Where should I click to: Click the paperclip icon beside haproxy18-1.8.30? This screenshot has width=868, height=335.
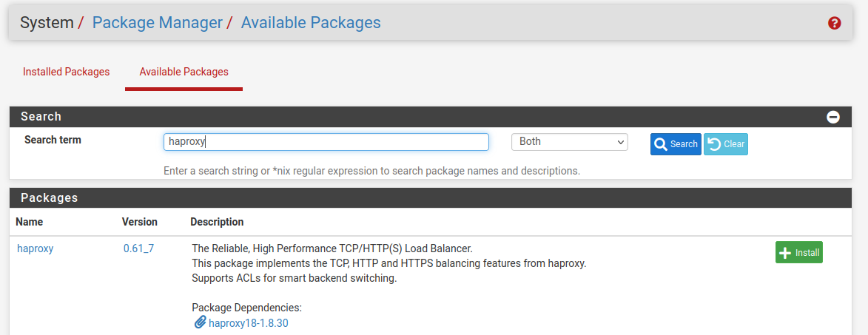[200, 322]
